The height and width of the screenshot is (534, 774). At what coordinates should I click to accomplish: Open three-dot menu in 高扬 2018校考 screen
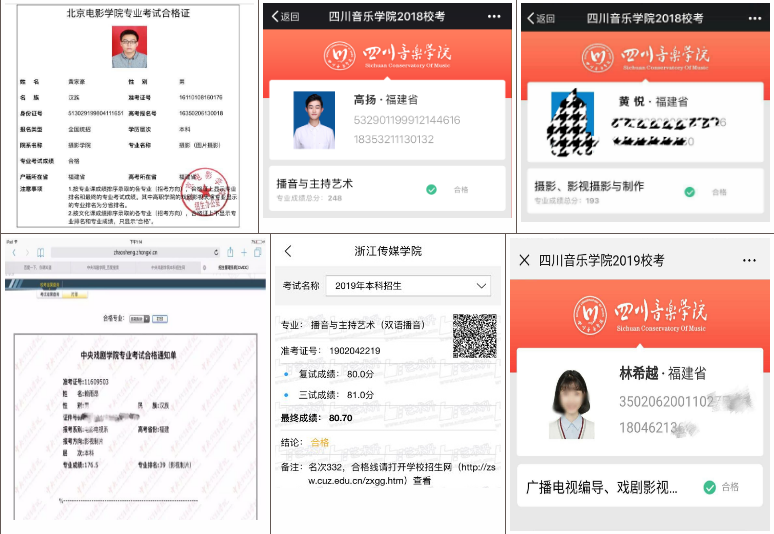[494, 16]
